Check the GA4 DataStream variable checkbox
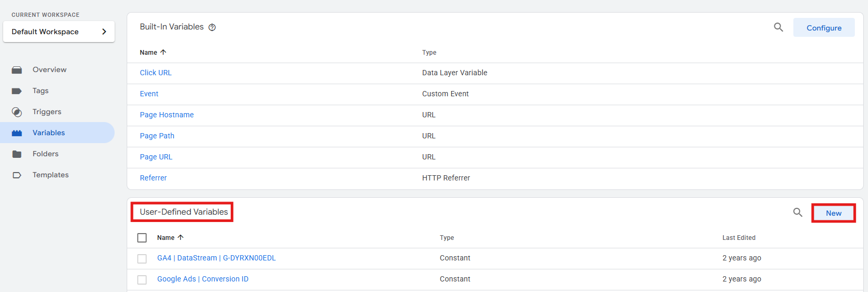Image resolution: width=868 pixels, height=292 pixels. pos(142,259)
